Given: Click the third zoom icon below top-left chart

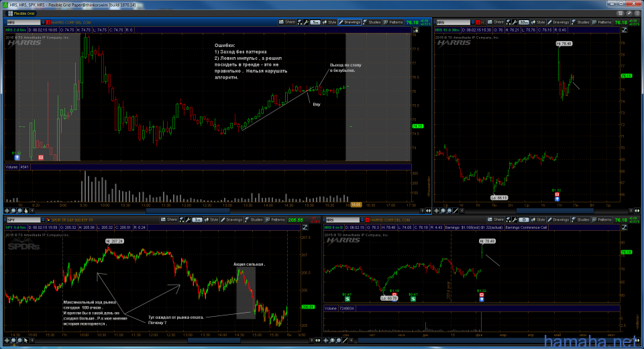Looking at the screenshot, I should click(x=19, y=211).
